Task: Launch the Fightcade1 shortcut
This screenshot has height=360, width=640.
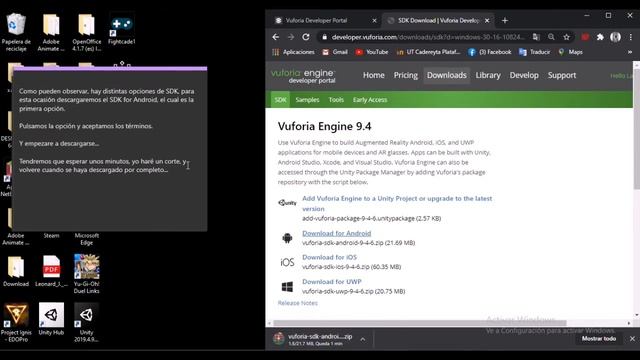Action: point(122,29)
